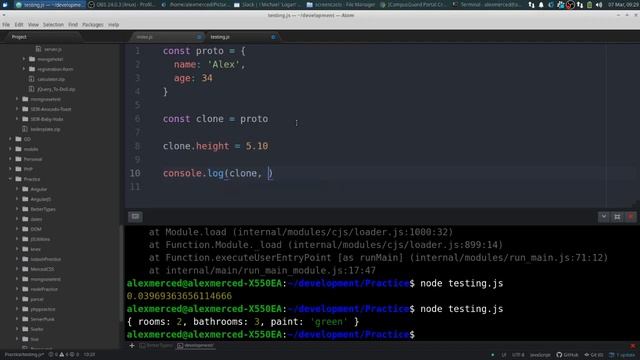Screen dimensions: 640x360
Task: Click the JavaScript grammar selector
Action: click(540, 355)
